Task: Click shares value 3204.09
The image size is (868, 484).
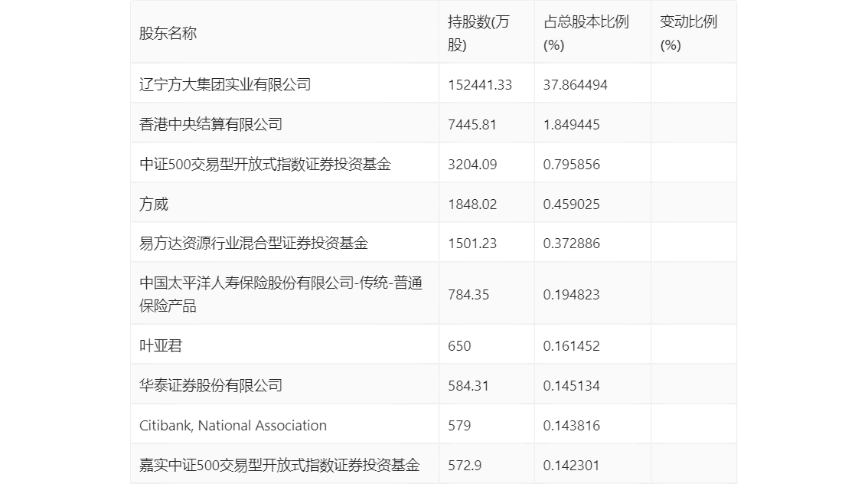Action: [x=472, y=165]
